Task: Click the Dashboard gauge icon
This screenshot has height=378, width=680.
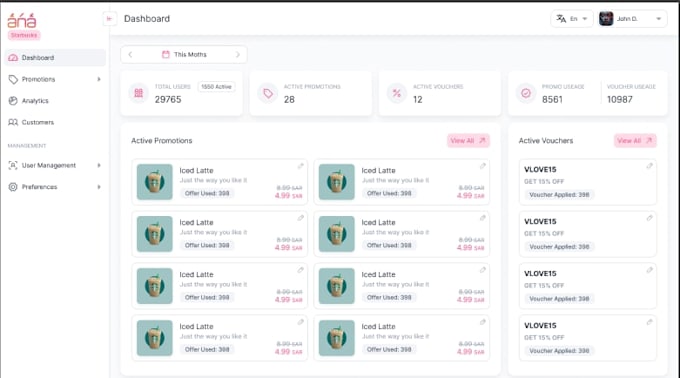Action: click(13, 58)
